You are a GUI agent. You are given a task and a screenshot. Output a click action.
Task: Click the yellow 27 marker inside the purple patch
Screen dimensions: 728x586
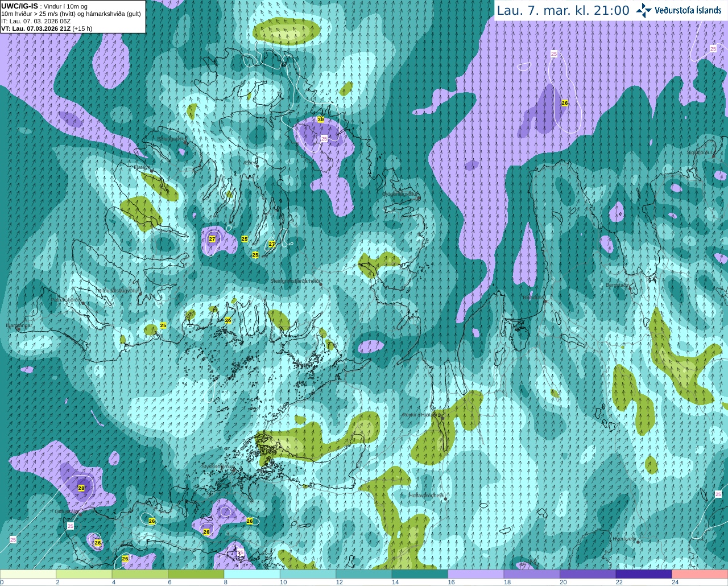(x=212, y=239)
